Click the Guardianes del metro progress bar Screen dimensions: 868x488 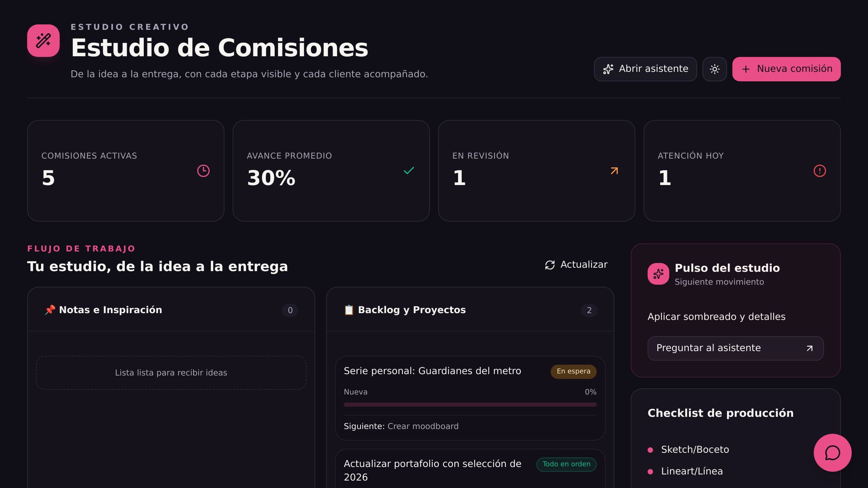pos(470,405)
